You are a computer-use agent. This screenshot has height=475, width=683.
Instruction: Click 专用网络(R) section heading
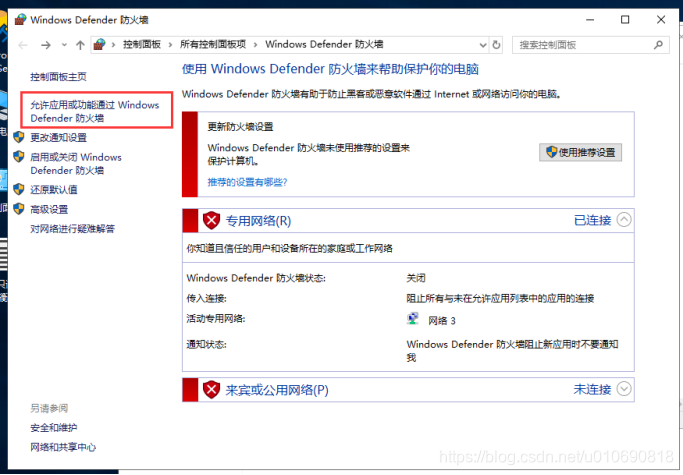[258, 221]
